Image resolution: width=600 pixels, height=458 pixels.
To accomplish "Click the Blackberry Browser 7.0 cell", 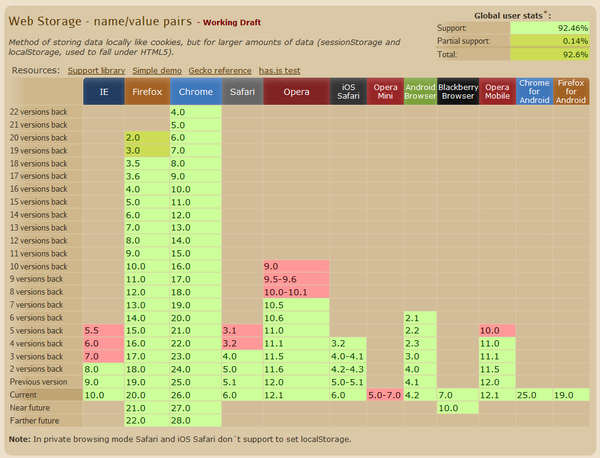I will tap(458, 395).
